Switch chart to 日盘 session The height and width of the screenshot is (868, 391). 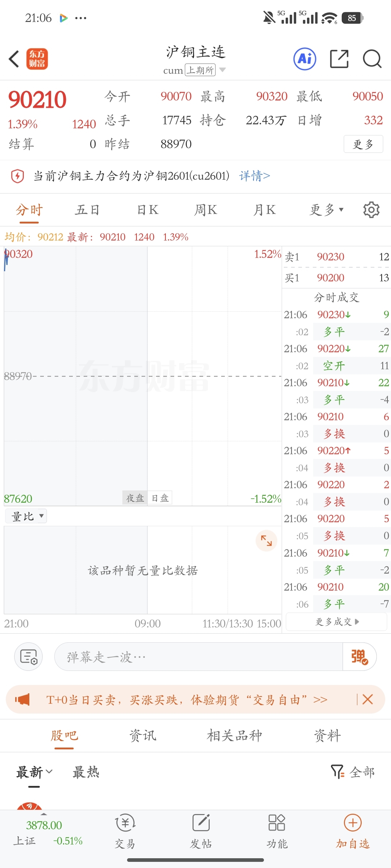click(x=160, y=498)
